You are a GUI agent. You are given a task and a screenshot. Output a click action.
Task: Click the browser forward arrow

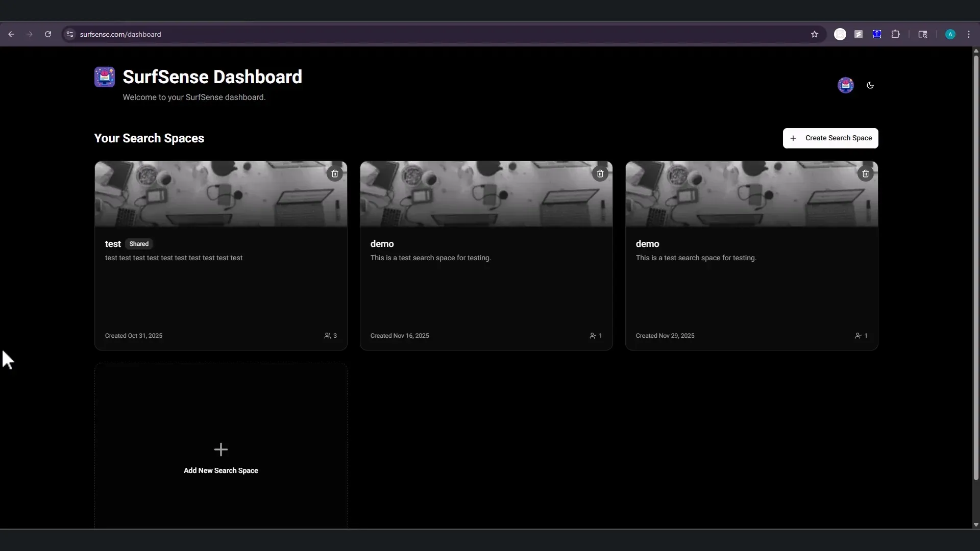[30, 34]
